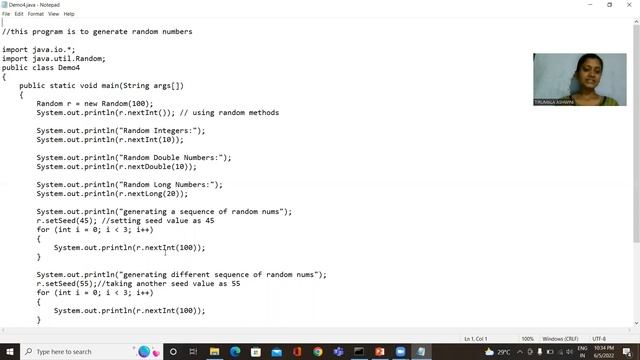Launch Microsoft Edge from taskbar

point(235,351)
